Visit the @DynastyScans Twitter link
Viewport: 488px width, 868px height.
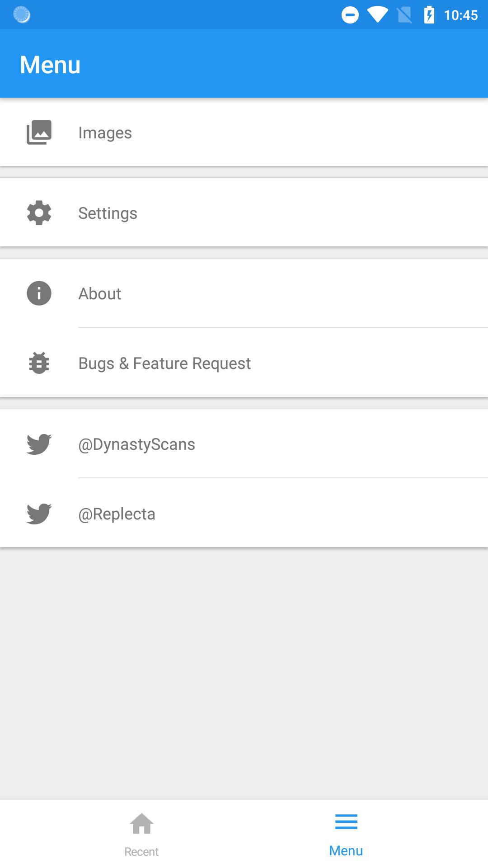pyautogui.click(x=136, y=444)
